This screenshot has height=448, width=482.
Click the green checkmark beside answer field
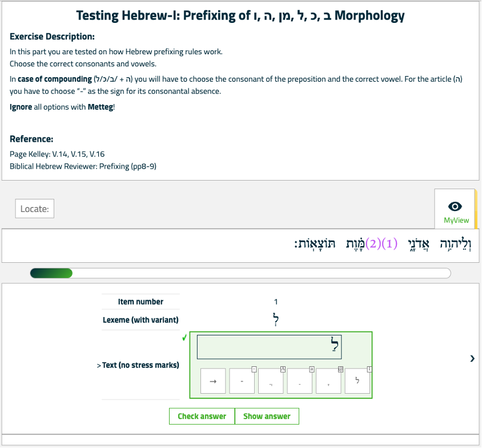(184, 338)
